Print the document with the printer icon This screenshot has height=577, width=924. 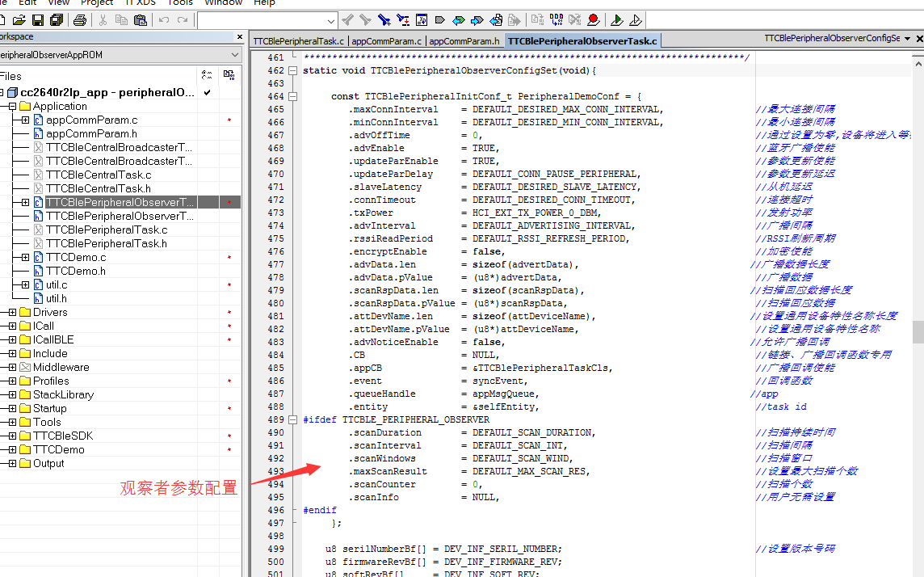[x=79, y=21]
